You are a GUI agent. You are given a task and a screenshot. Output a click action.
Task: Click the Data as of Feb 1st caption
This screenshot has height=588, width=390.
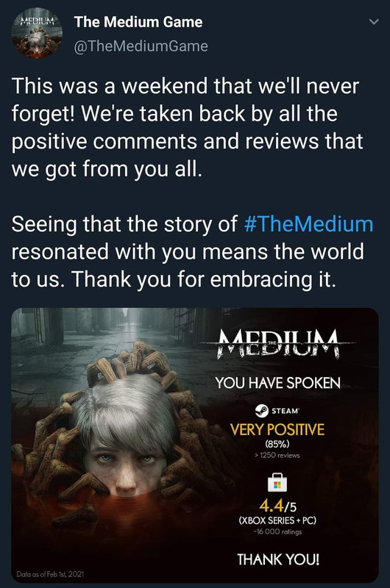click(50, 574)
